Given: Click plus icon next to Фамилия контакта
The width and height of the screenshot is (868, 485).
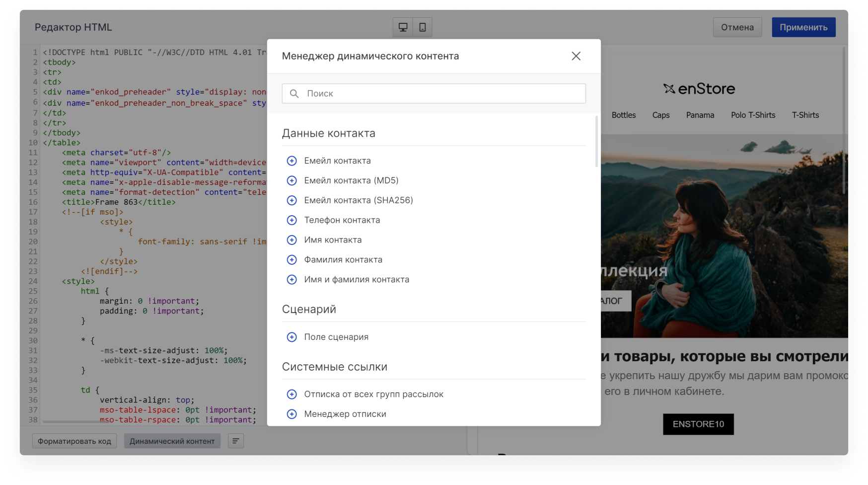Looking at the screenshot, I should point(292,260).
